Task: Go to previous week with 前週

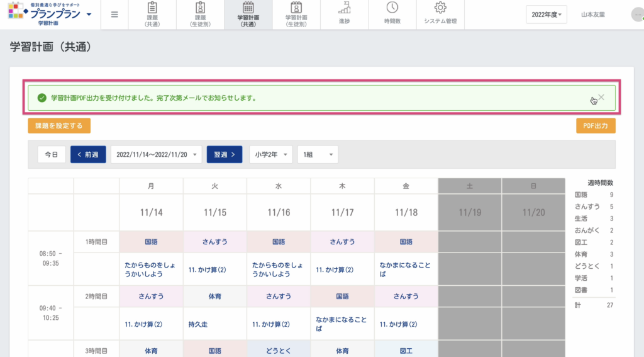Action: pyautogui.click(x=88, y=154)
